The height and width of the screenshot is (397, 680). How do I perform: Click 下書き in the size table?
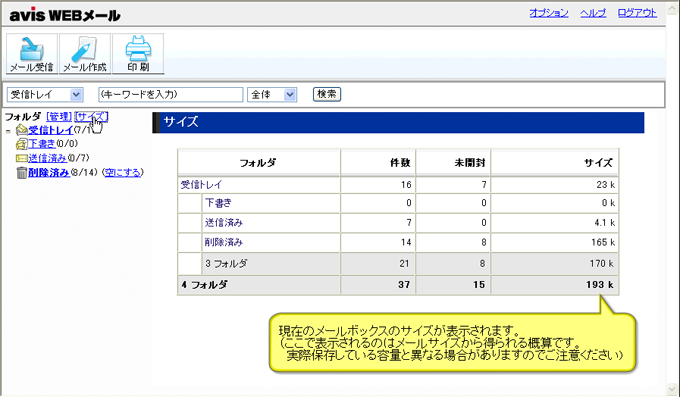pyautogui.click(x=218, y=203)
